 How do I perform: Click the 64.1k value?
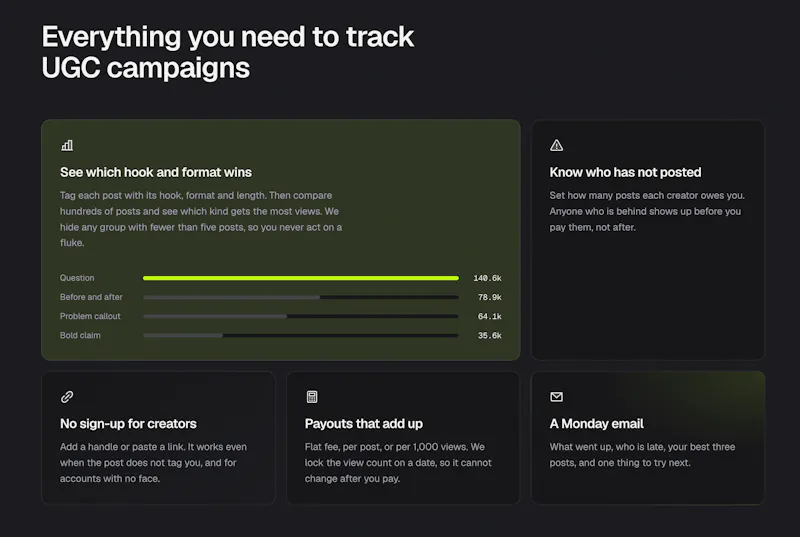pyautogui.click(x=489, y=316)
